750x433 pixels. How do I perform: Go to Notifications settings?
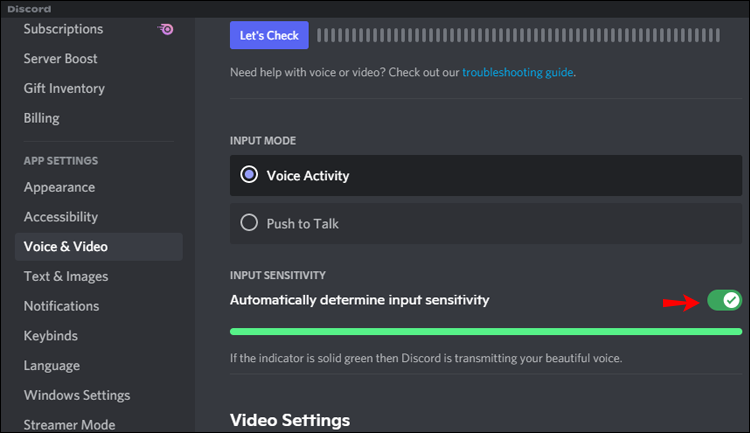tap(62, 306)
